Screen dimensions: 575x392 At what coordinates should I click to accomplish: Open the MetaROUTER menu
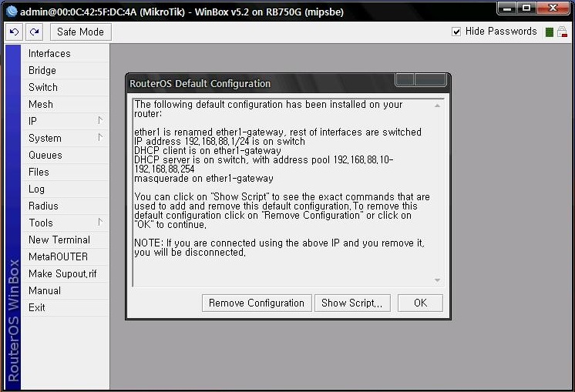(x=66, y=256)
